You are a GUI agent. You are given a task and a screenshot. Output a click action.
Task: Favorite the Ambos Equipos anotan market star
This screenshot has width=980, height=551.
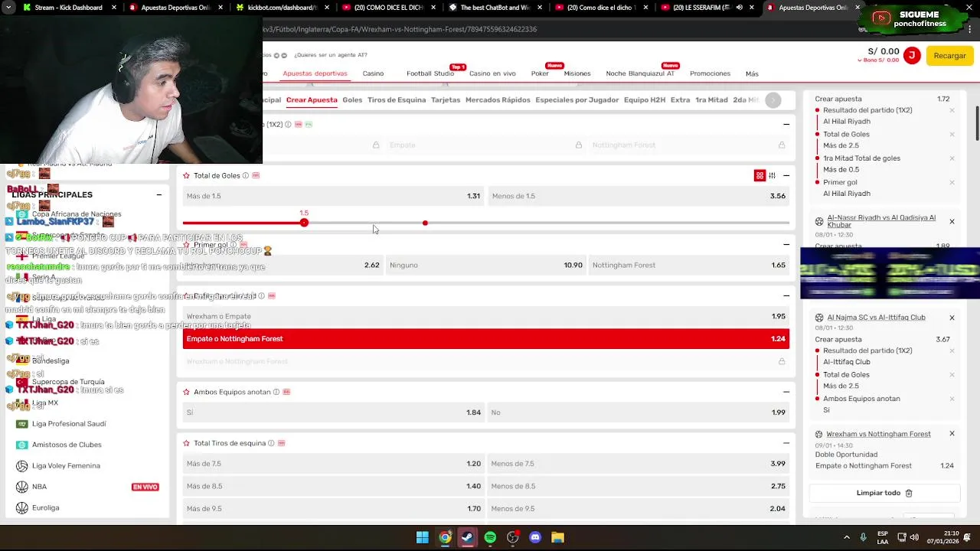pyautogui.click(x=186, y=392)
